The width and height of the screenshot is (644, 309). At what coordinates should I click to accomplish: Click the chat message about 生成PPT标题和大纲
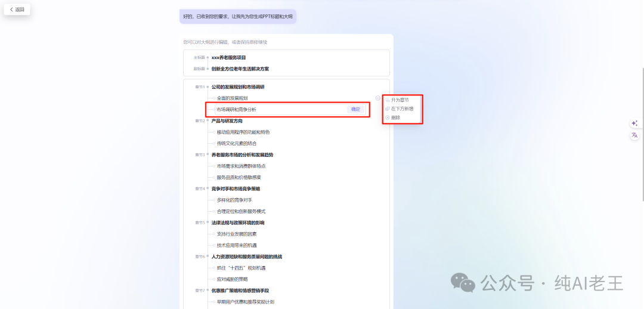[238, 17]
